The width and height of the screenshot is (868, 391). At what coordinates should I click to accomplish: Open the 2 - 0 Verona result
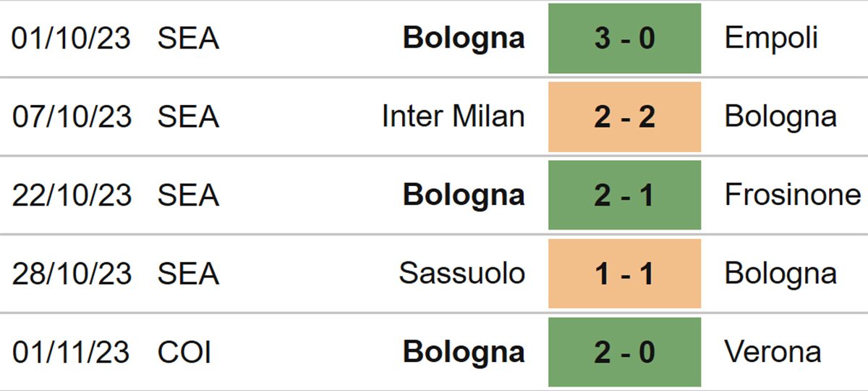coord(624,352)
